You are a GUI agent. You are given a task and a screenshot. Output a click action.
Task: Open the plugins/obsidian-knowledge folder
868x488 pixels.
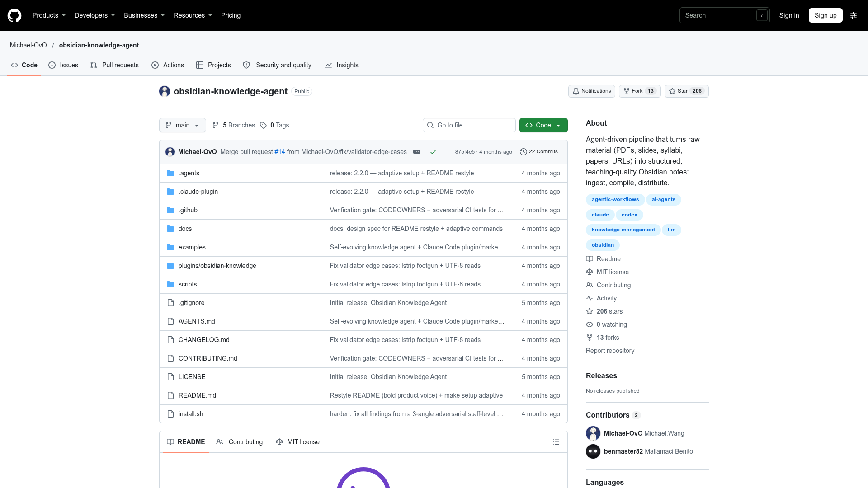217,266
